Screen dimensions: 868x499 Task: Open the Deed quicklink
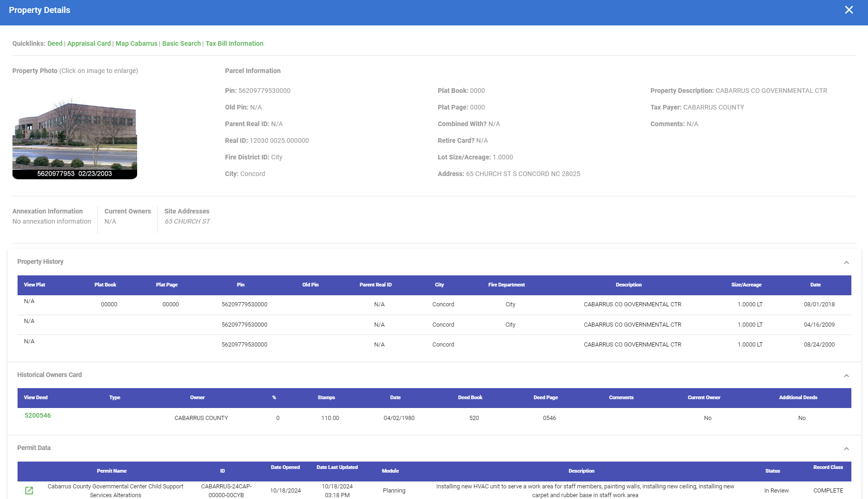point(54,43)
